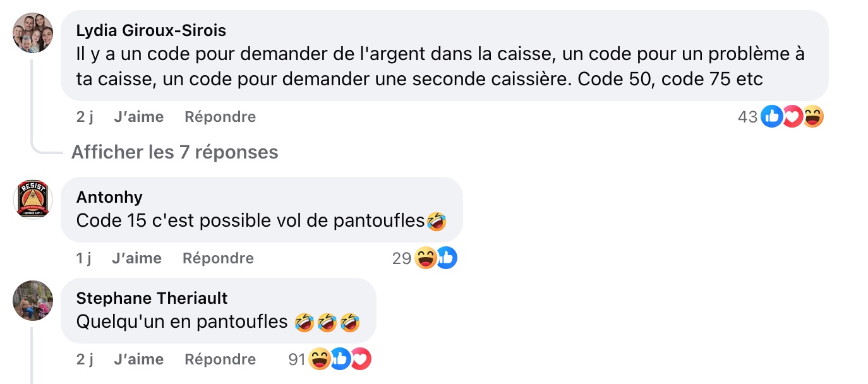The width and height of the screenshot is (868, 384).
Task: Click the thumbs-up reaction icon on Antonhy's comment
Action: (x=446, y=258)
